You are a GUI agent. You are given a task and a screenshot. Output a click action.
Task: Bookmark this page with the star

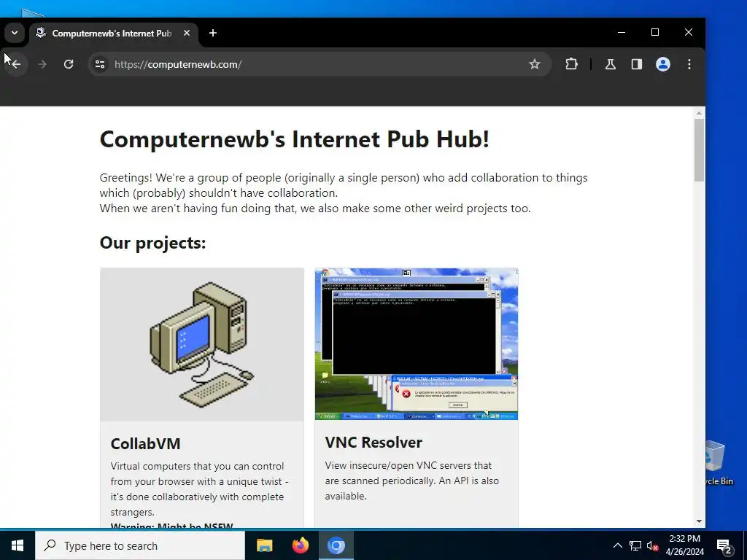[x=535, y=64]
